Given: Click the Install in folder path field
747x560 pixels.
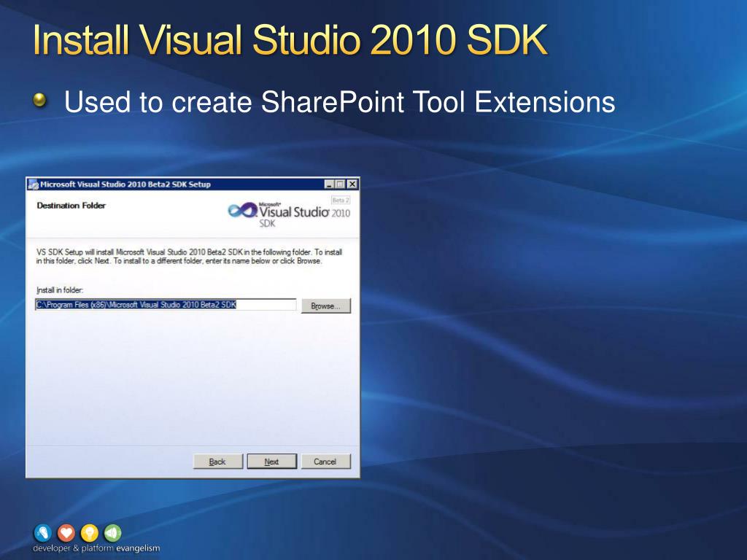Looking at the screenshot, I should pyautogui.click(x=166, y=305).
